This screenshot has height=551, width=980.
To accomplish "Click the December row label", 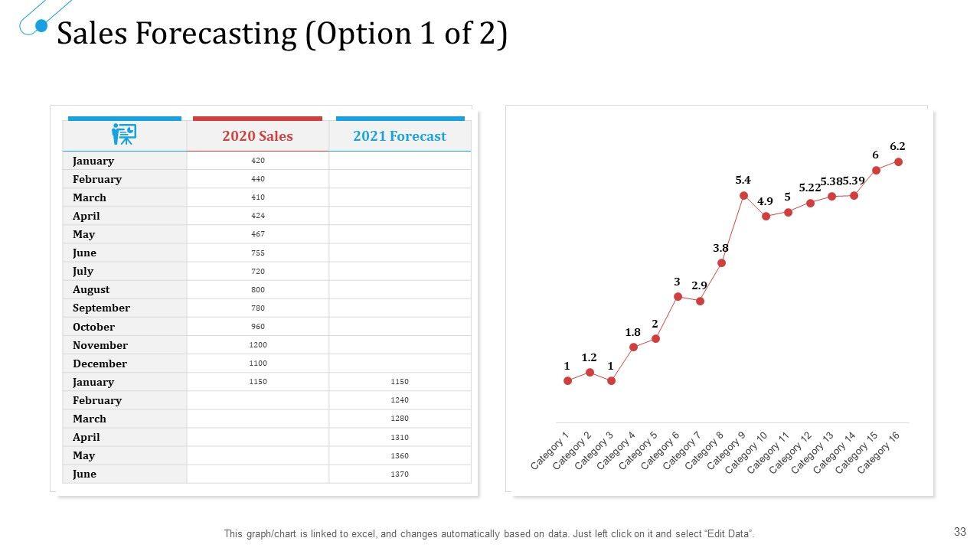I will coord(100,364).
